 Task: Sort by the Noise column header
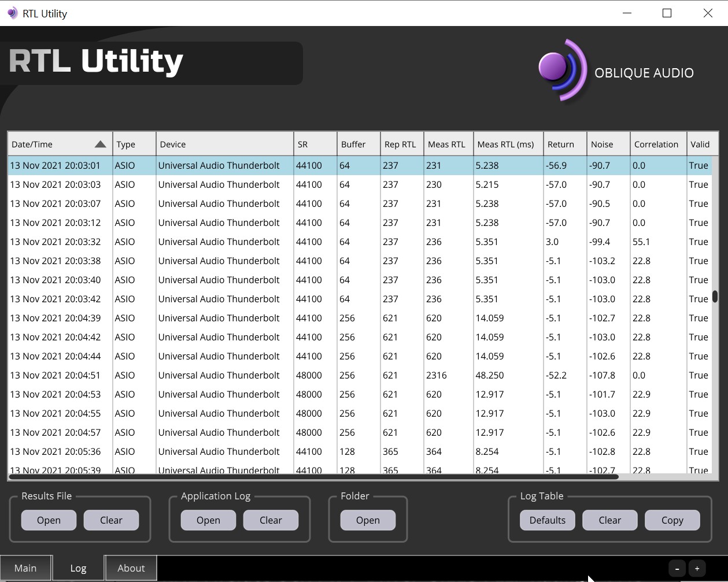coord(608,144)
